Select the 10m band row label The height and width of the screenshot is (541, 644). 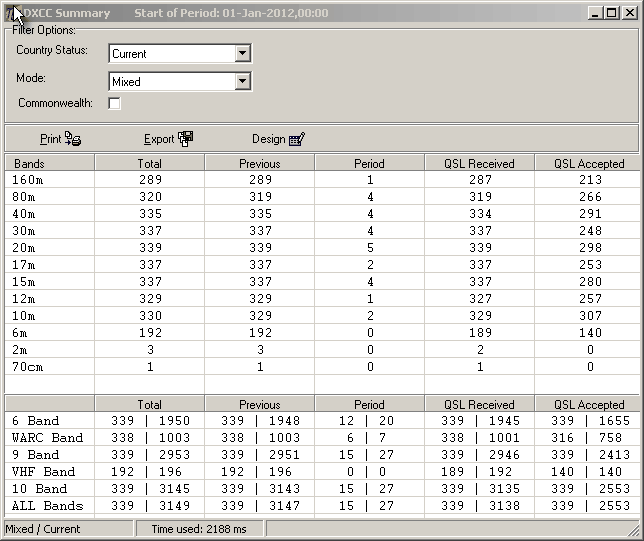(23, 316)
